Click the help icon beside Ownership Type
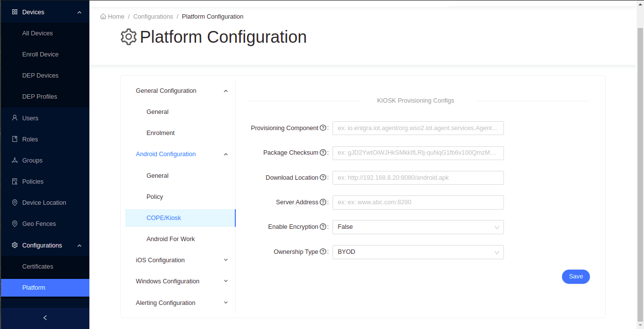Screen dimensions: 644x329 323,252
